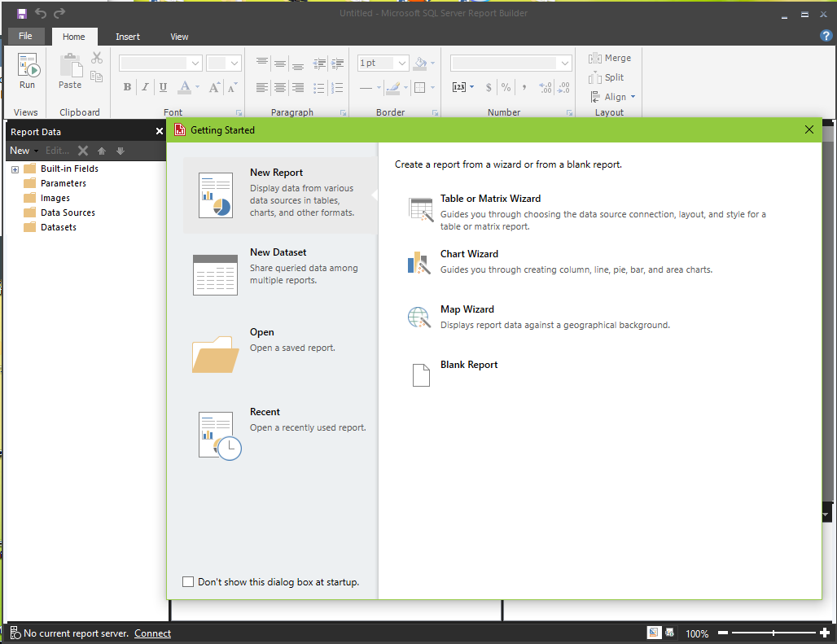Click the bulleted list icon
This screenshot has width=837, height=644.
(318, 87)
